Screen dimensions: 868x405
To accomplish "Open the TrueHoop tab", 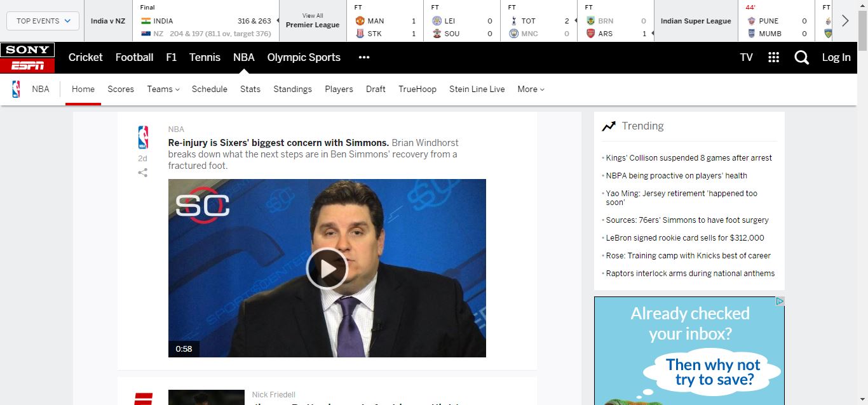I will tap(417, 90).
